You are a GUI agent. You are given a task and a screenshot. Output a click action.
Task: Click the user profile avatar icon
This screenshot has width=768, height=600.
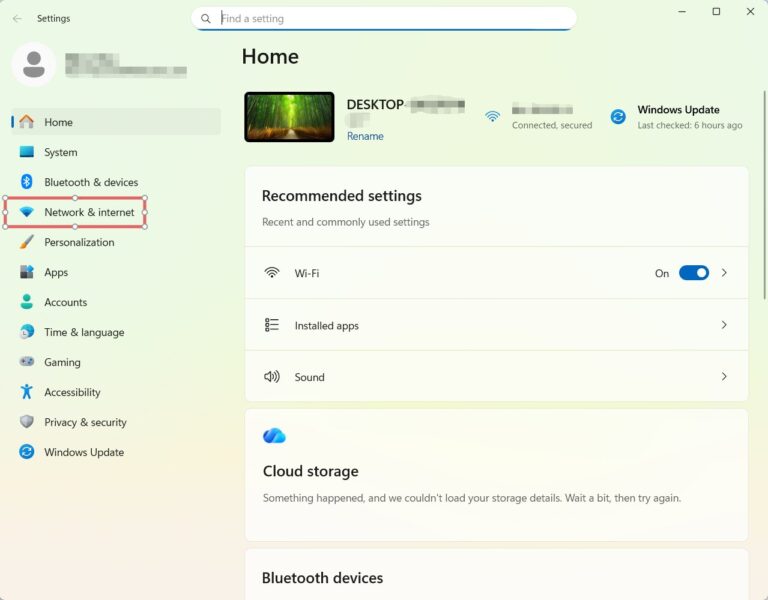pyautogui.click(x=34, y=65)
